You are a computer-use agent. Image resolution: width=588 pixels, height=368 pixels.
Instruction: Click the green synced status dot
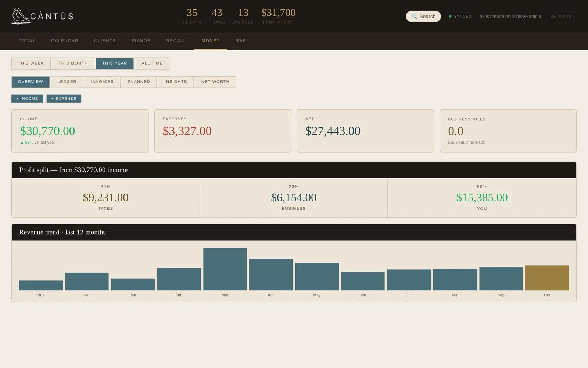[x=450, y=16]
